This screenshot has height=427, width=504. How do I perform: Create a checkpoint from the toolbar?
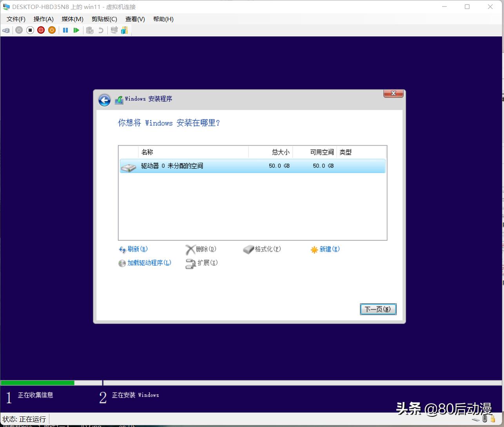point(90,30)
